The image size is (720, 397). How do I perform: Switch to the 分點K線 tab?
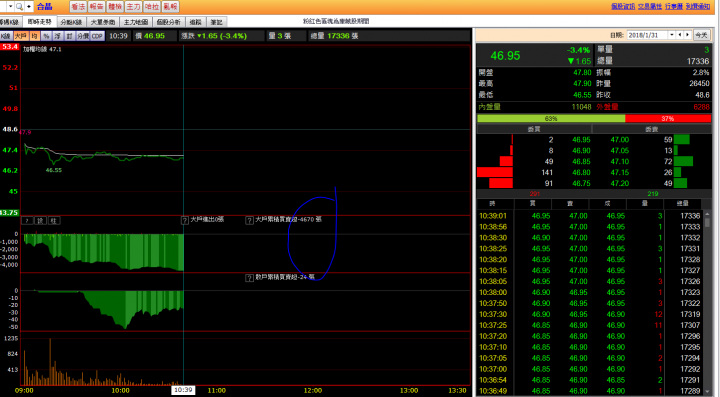(71, 22)
